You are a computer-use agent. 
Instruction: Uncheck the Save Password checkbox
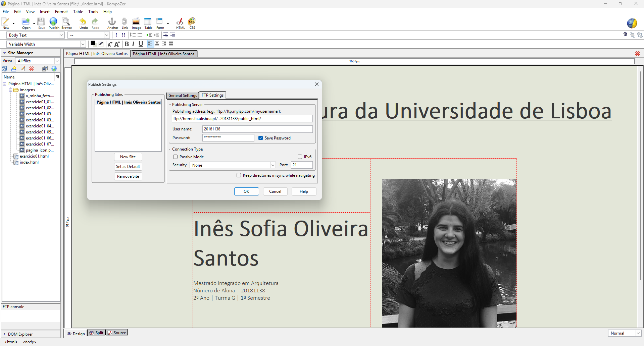(x=261, y=138)
